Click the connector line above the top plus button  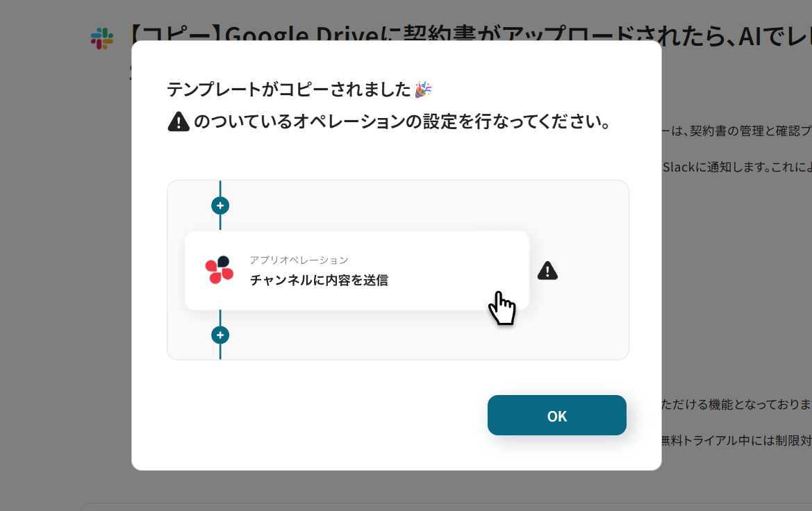coord(220,188)
